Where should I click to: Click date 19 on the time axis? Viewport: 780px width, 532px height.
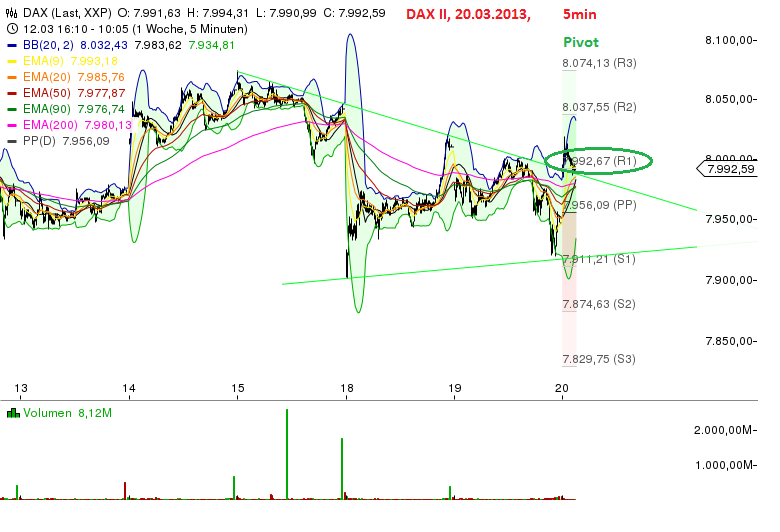click(x=454, y=388)
